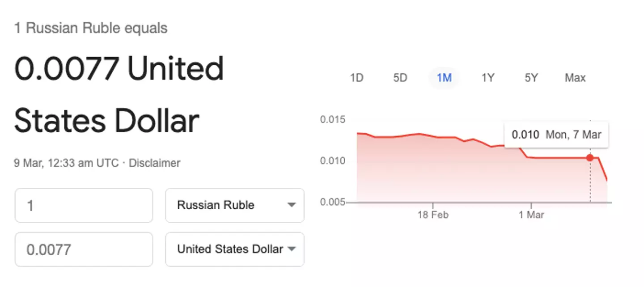Switch chart to the 1D range
This screenshot has height=287, width=644.
coord(356,78)
